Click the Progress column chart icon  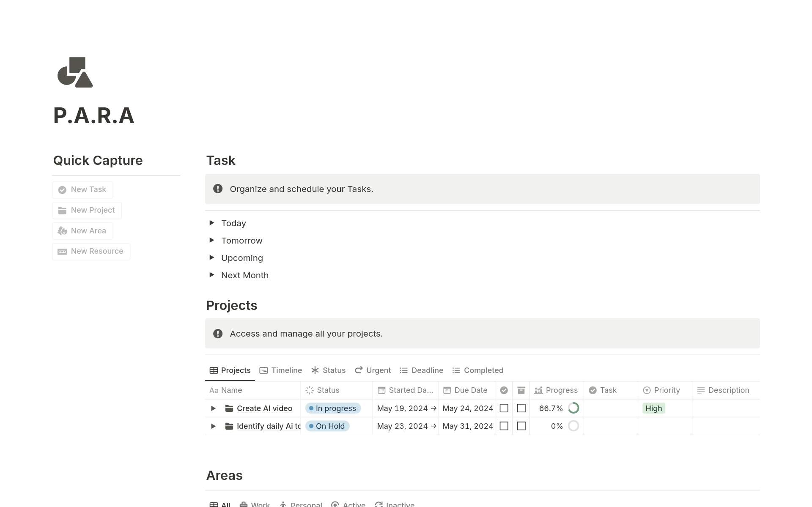pos(538,390)
